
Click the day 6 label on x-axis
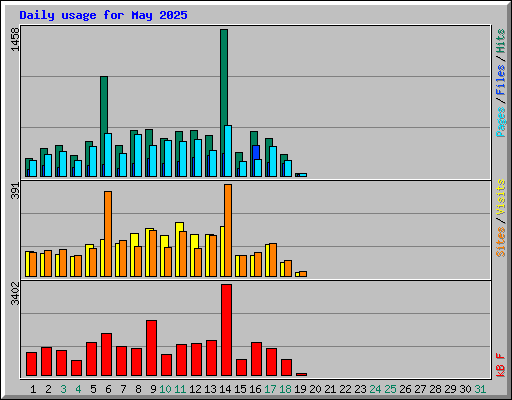(x=108, y=389)
